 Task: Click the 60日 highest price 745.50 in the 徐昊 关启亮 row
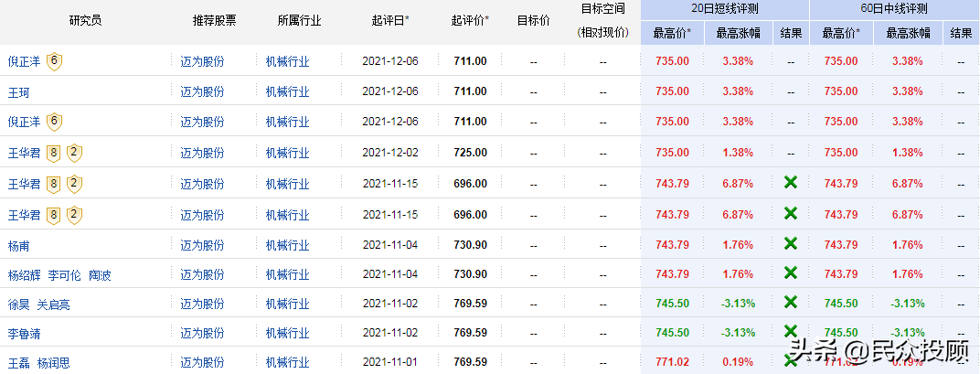pos(841,304)
